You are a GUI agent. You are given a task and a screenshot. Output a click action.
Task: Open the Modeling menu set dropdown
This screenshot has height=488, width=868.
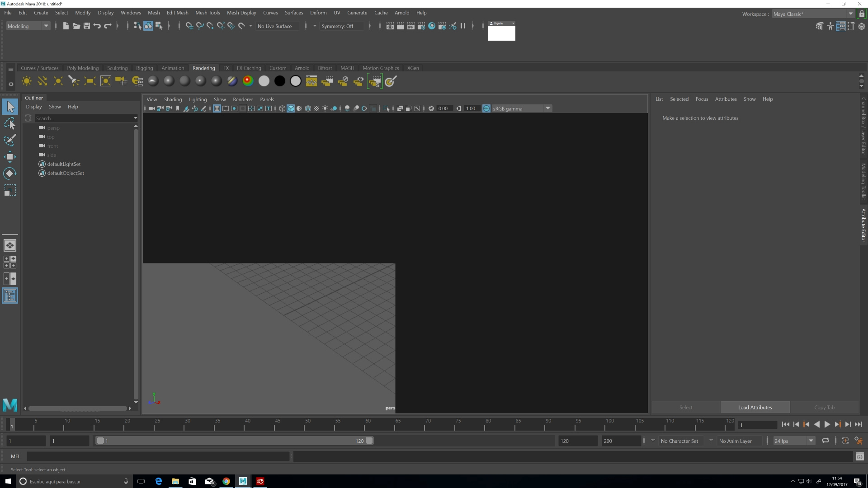point(28,26)
